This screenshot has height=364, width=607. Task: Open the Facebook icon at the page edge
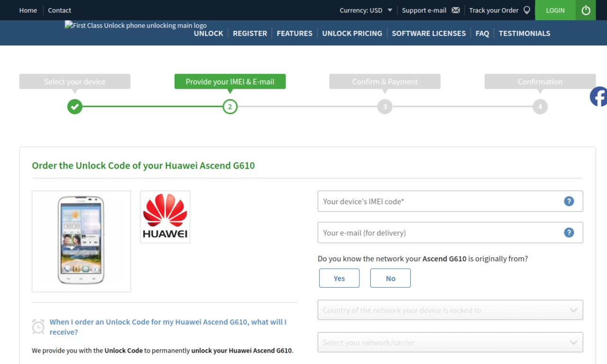point(598,97)
